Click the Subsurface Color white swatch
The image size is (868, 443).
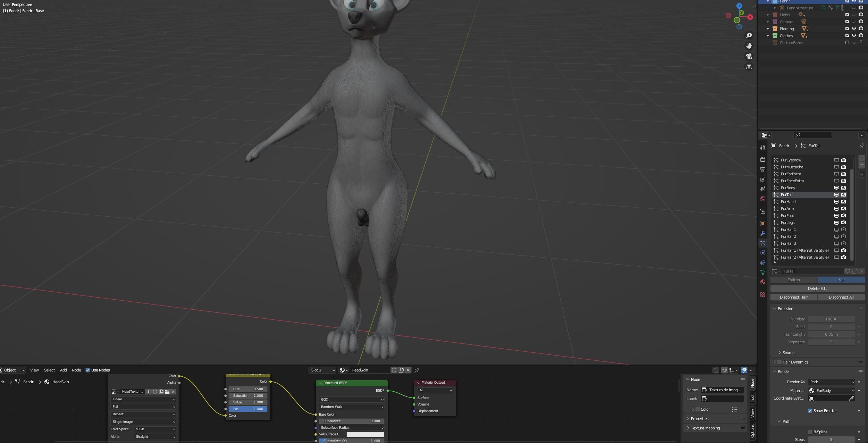coord(365,434)
